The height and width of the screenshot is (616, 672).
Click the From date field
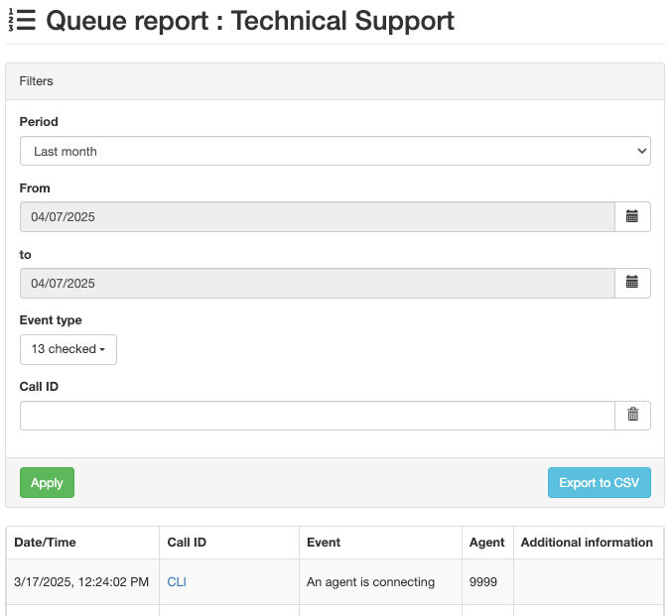(317, 216)
